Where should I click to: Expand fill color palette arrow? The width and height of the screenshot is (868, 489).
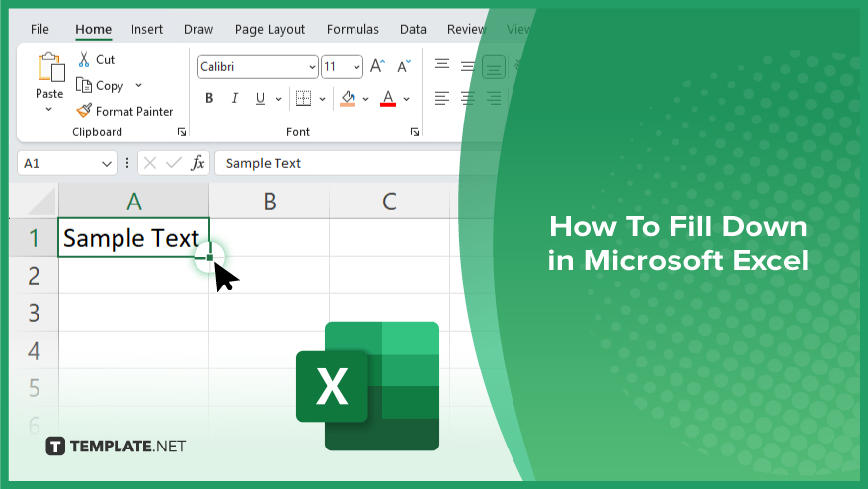tap(365, 99)
